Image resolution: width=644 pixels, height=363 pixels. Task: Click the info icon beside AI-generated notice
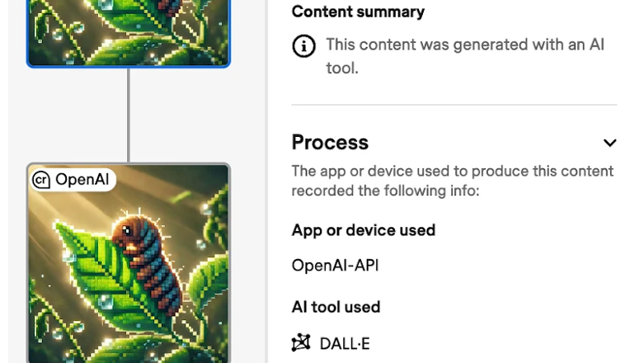303,47
